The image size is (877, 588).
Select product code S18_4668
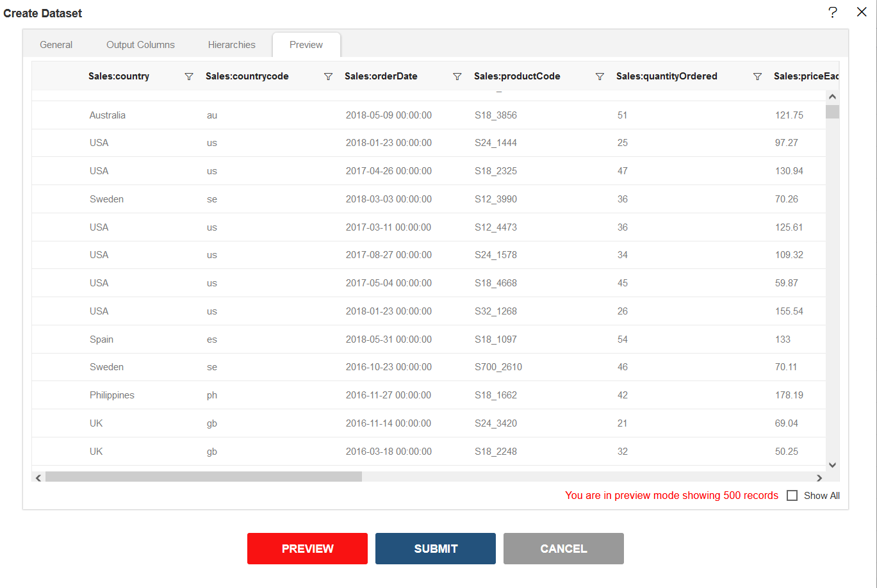pyautogui.click(x=496, y=283)
